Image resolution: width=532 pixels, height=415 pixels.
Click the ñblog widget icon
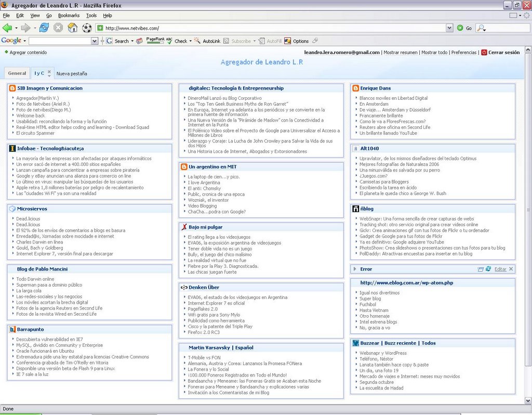click(x=355, y=209)
